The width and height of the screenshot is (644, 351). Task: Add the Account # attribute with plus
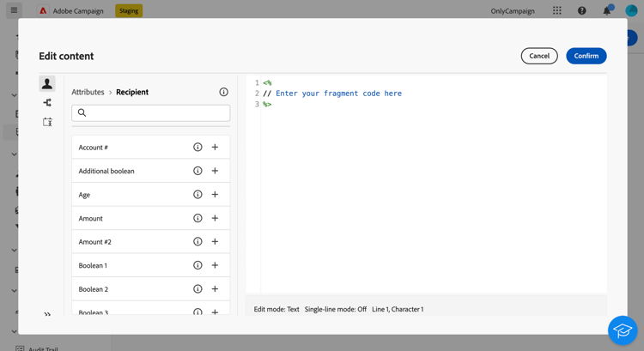pyautogui.click(x=215, y=148)
